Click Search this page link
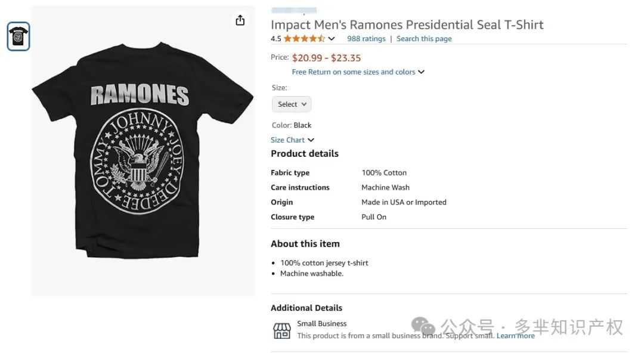 [x=424, y=39]
